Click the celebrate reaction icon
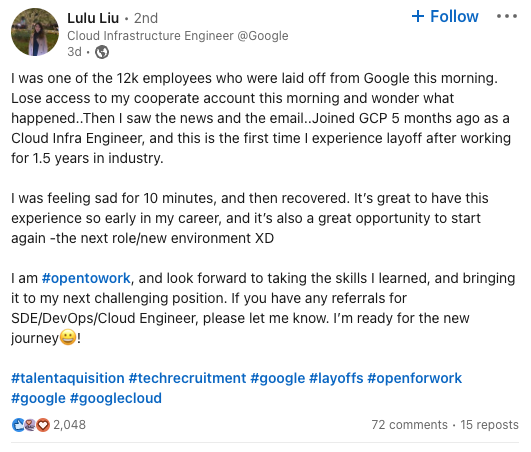Image resolution: width=531 pixels, height=452 pixels. click(x=30, y=425)
